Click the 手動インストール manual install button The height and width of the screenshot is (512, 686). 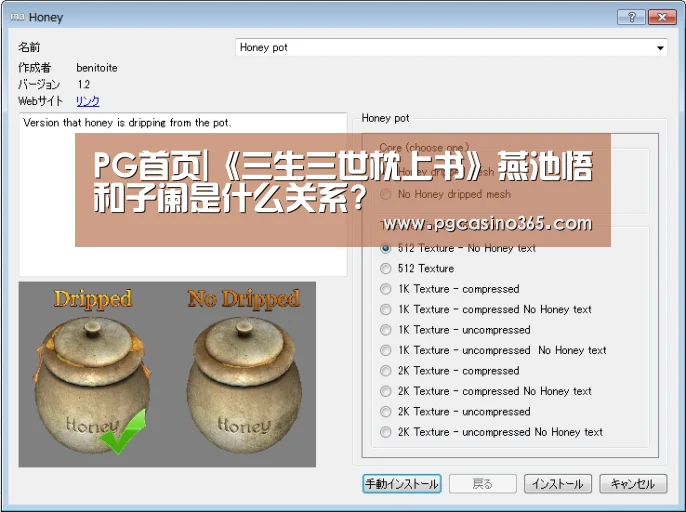[x=402, y=484]
